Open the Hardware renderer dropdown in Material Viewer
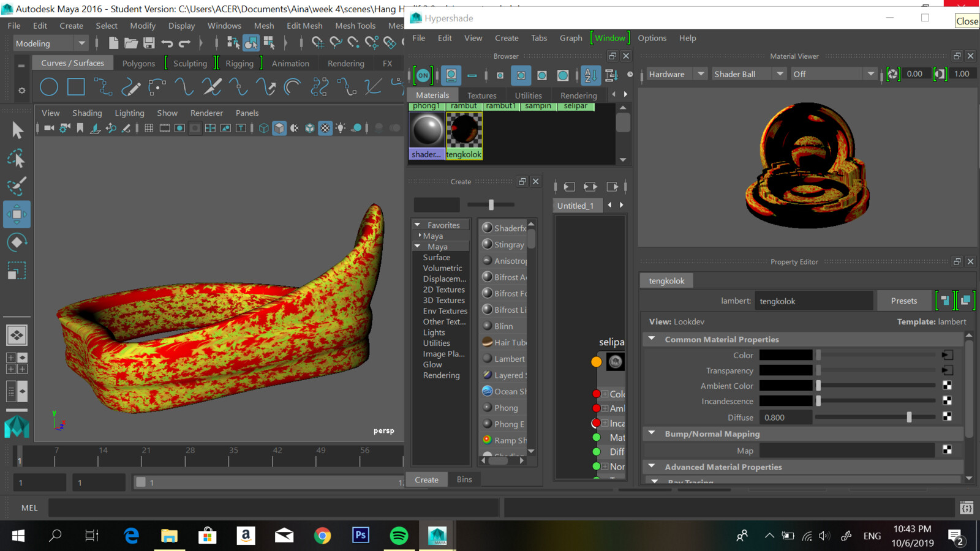Image resolution: width=980 pixels, height=551 pixels. [677, 74]
